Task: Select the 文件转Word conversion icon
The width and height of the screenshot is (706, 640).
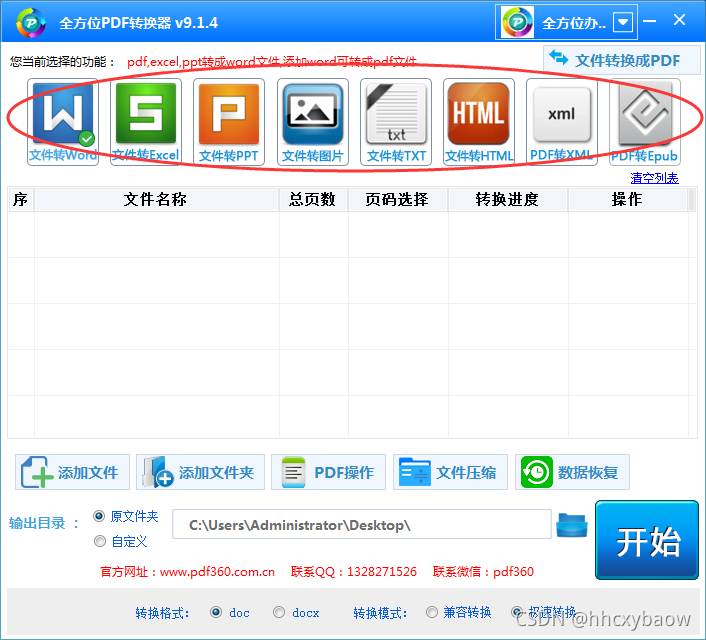Action: [x=63, y=122]
